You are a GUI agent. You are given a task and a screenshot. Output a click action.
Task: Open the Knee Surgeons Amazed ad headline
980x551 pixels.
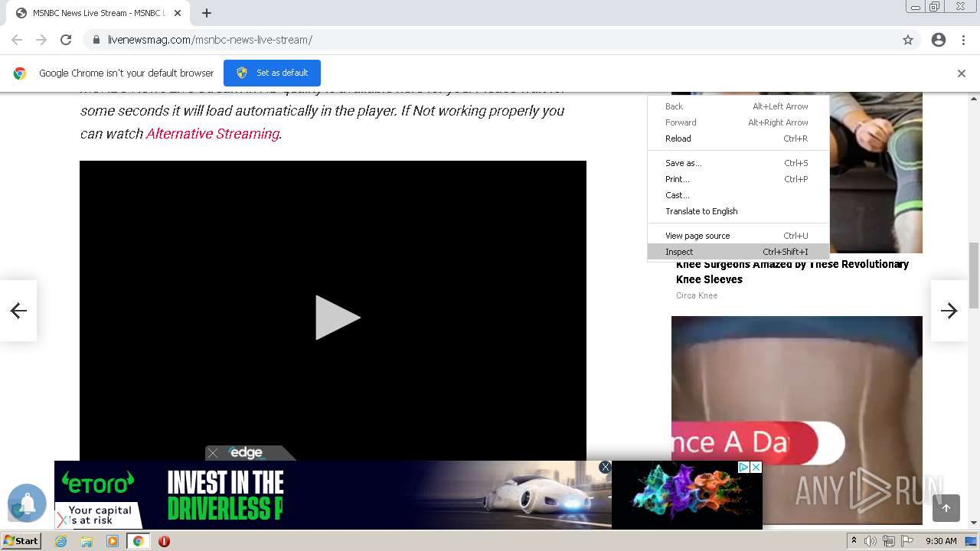coord(792,272)
